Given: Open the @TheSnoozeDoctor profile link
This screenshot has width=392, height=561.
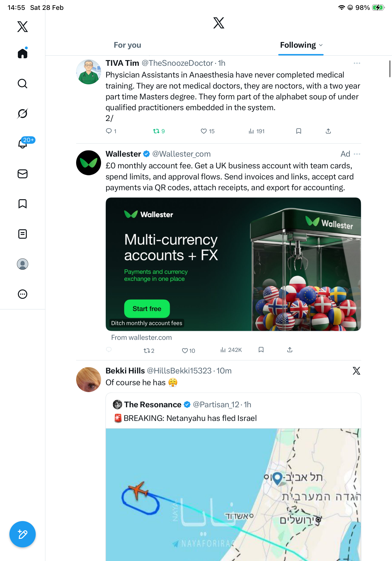Looking at the screenshot, I should 177,63.
